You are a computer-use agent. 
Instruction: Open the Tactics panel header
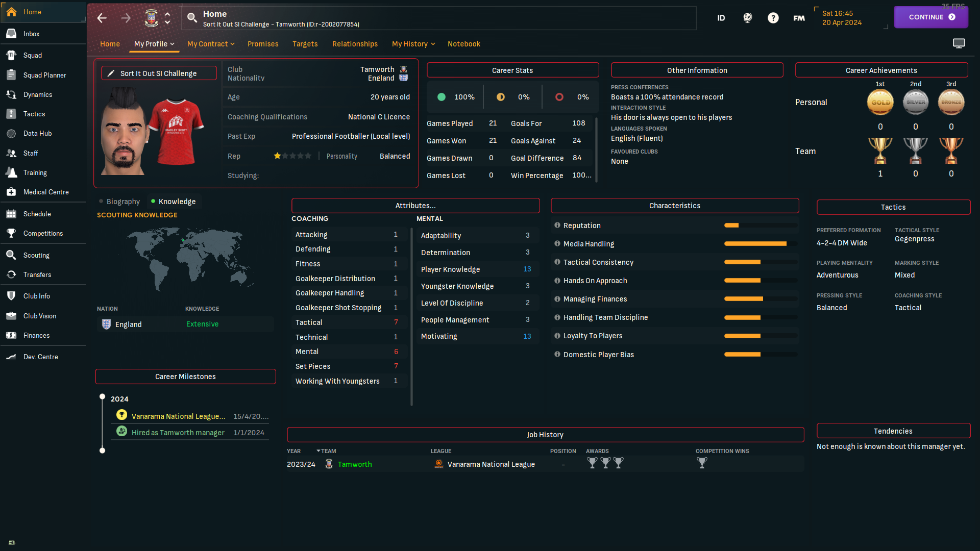coord(893,207)
